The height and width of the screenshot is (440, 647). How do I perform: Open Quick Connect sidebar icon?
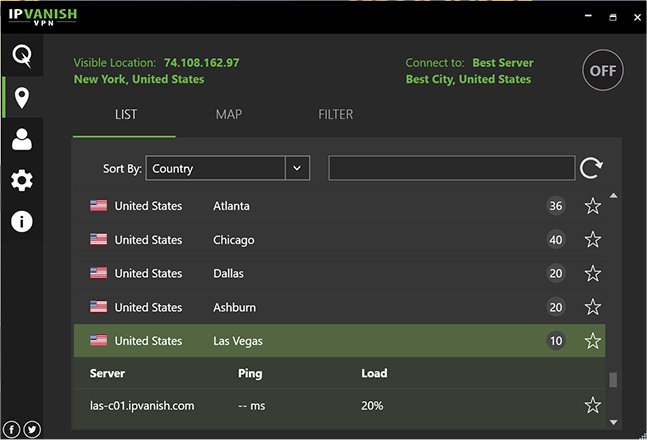point(21,55)
